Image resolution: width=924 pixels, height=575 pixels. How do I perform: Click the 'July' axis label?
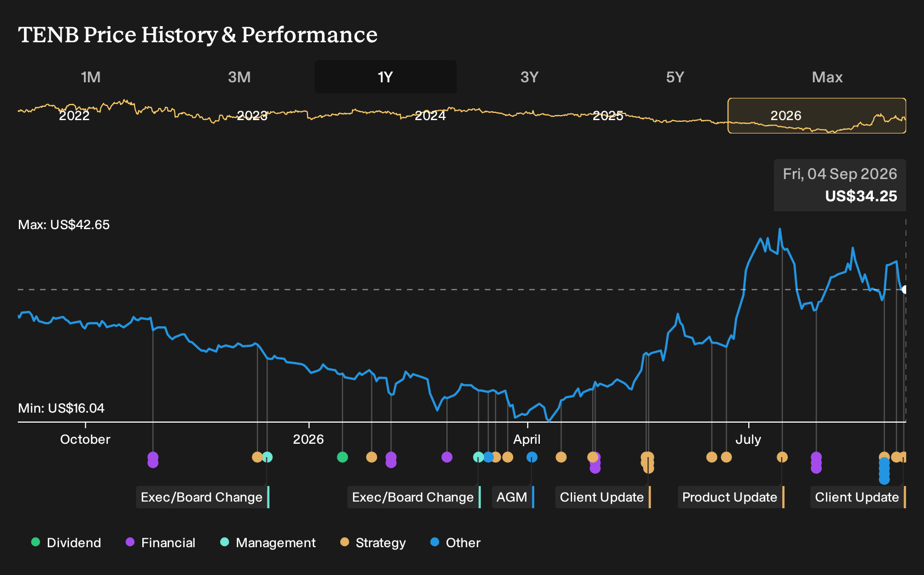(x=748, y=439)
